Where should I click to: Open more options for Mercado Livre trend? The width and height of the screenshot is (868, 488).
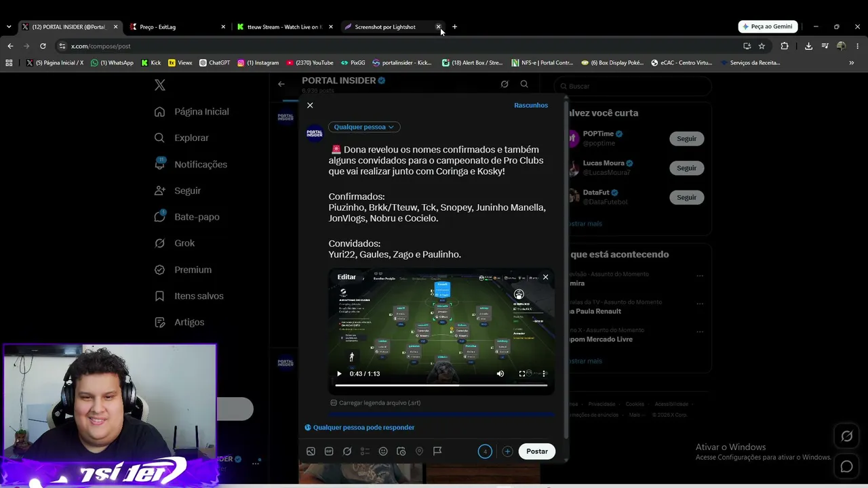coord(700,331)
